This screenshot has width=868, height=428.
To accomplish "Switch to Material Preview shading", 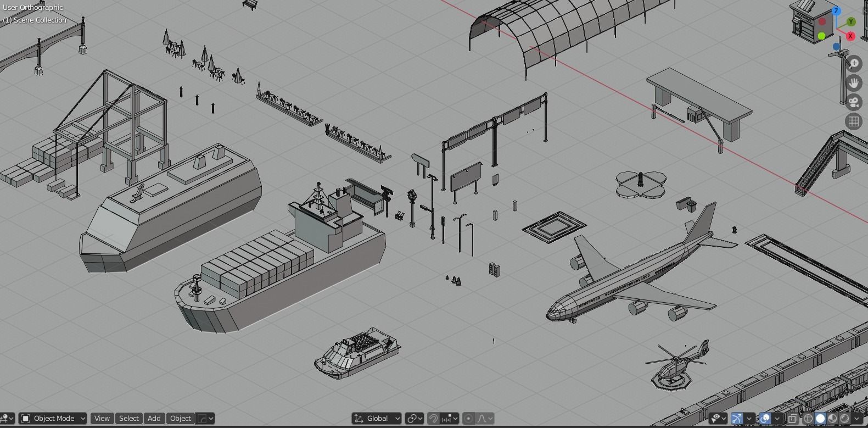I will click(832, 419).
